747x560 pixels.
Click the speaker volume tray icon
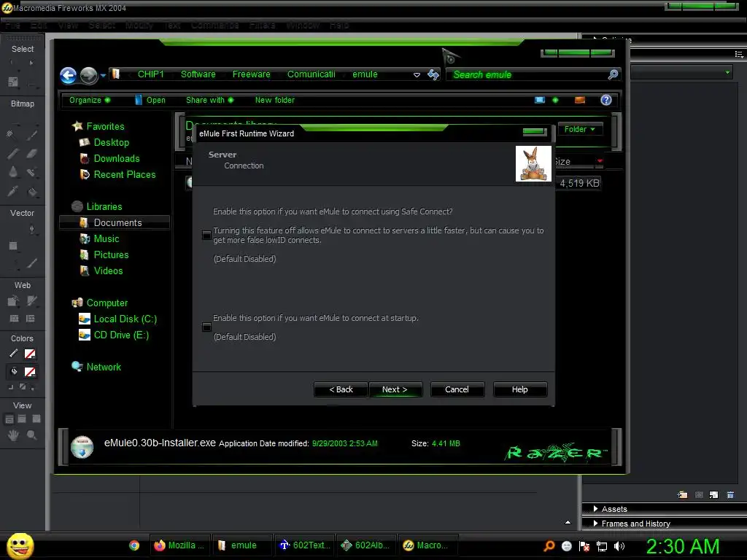(619, 546)
